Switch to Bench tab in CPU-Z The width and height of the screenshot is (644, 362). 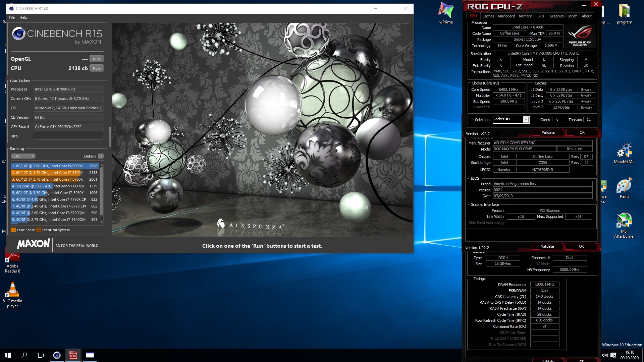click(x=572, y=16)
